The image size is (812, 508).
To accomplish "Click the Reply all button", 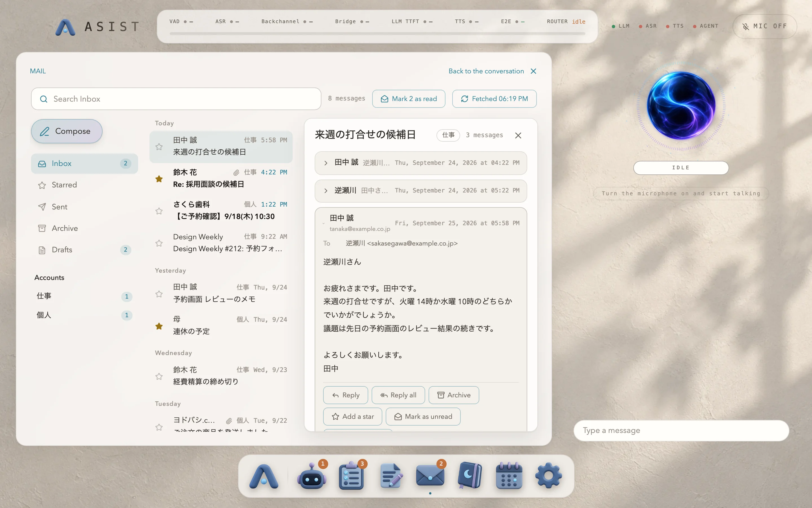I will 398,395.
